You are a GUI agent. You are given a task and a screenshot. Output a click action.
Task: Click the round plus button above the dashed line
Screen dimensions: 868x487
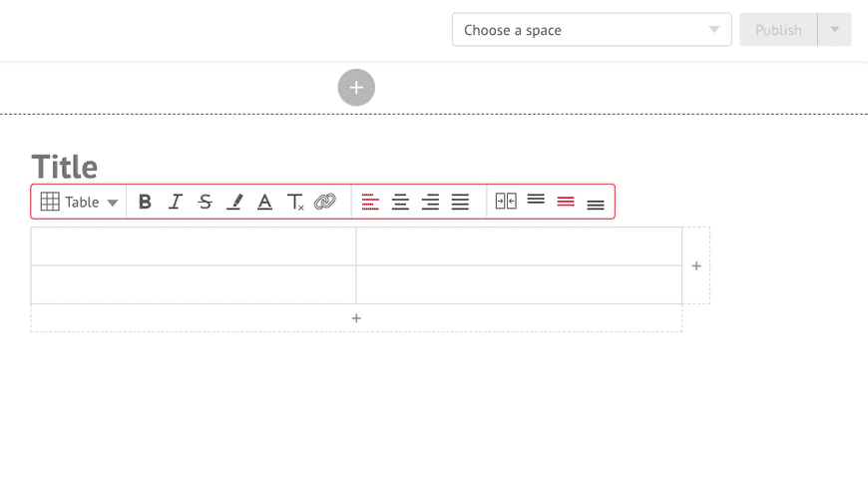pyautogui.click(x=356, y=88)
